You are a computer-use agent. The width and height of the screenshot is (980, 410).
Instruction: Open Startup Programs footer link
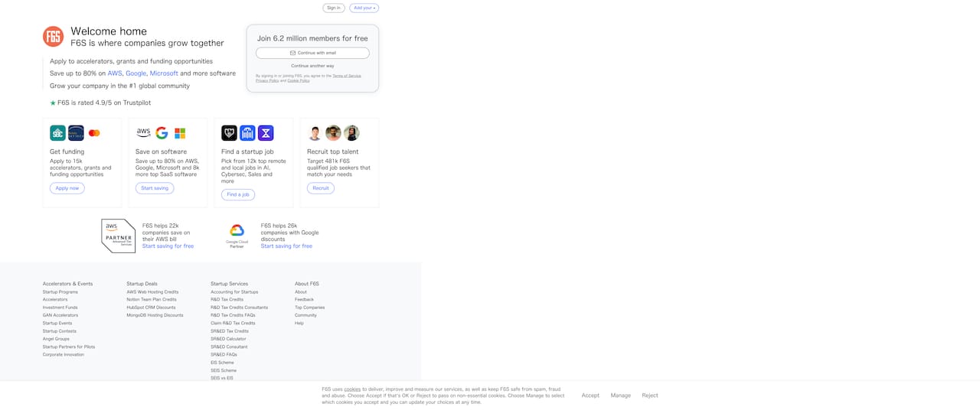60,291
